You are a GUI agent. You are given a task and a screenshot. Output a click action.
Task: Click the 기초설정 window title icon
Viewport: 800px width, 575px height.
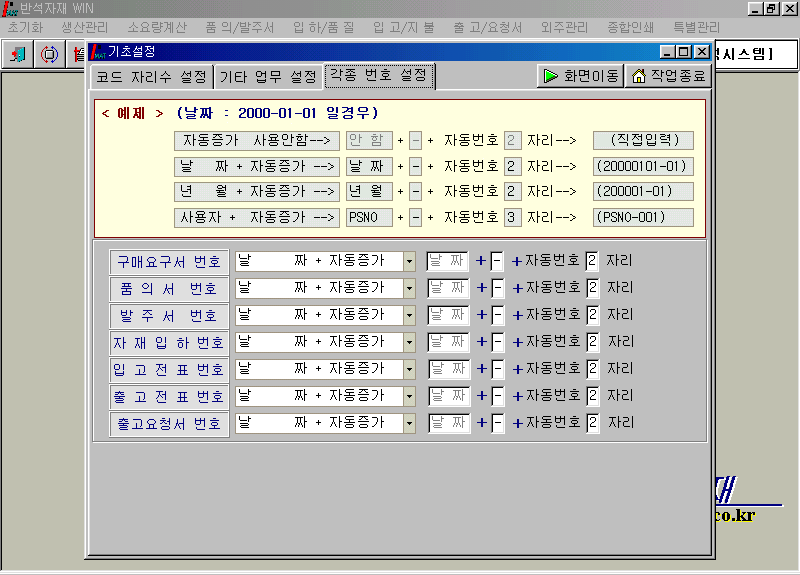click(98, 52)
